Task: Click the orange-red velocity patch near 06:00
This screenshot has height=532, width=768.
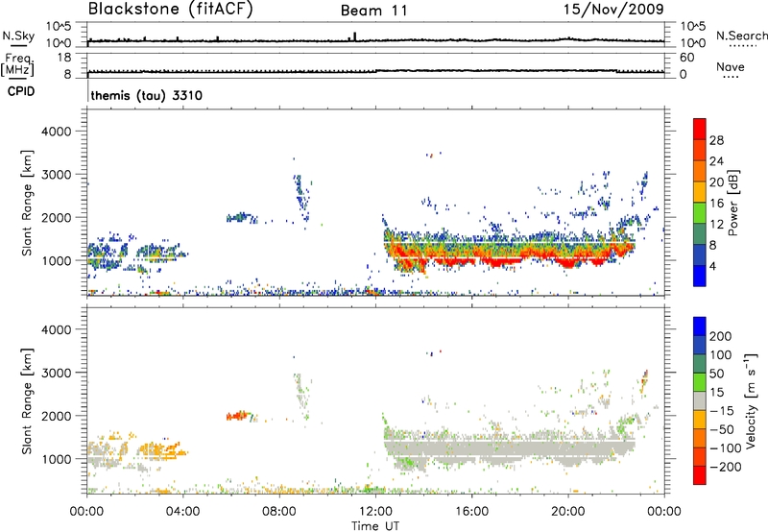Action: pos(237,416)
